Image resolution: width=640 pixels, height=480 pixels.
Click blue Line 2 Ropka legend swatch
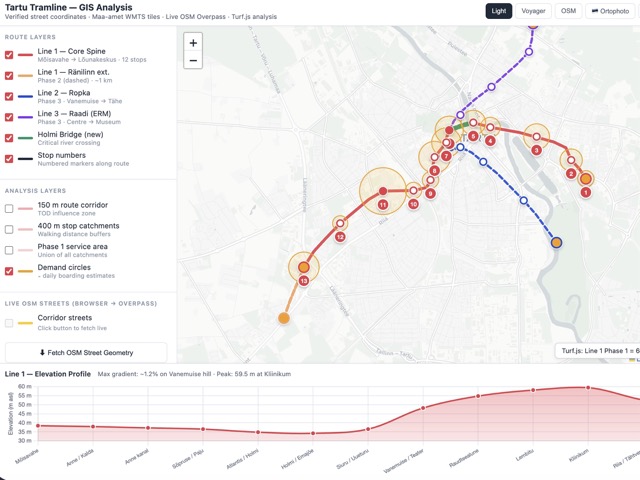25,97
